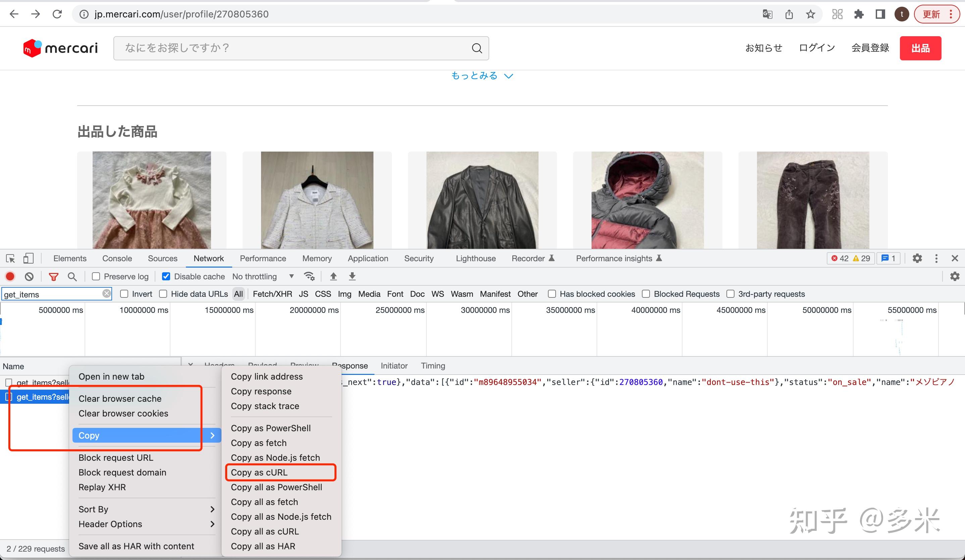Check the Hide data URLs checkbox
Viewport: 965px width, 560px height.
[163, 294]
